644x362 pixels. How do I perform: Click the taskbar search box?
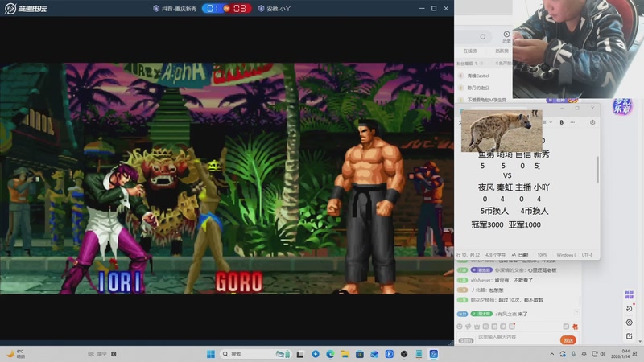tap(255, 354)
